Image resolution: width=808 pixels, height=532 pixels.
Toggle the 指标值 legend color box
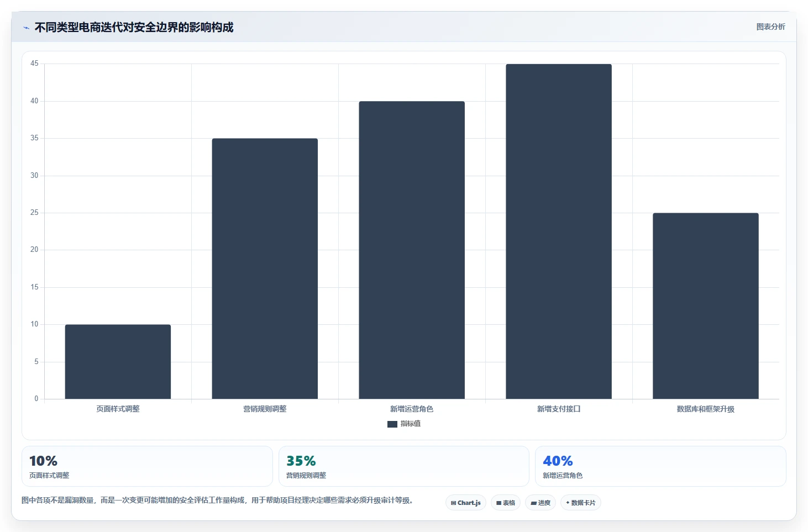pos(392,424)
